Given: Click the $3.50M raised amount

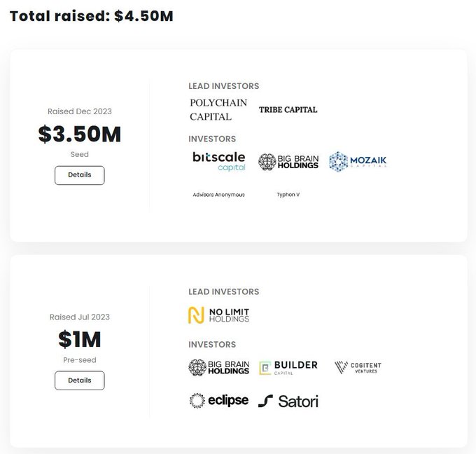Looking at the screenshot, I should (80, 134).
